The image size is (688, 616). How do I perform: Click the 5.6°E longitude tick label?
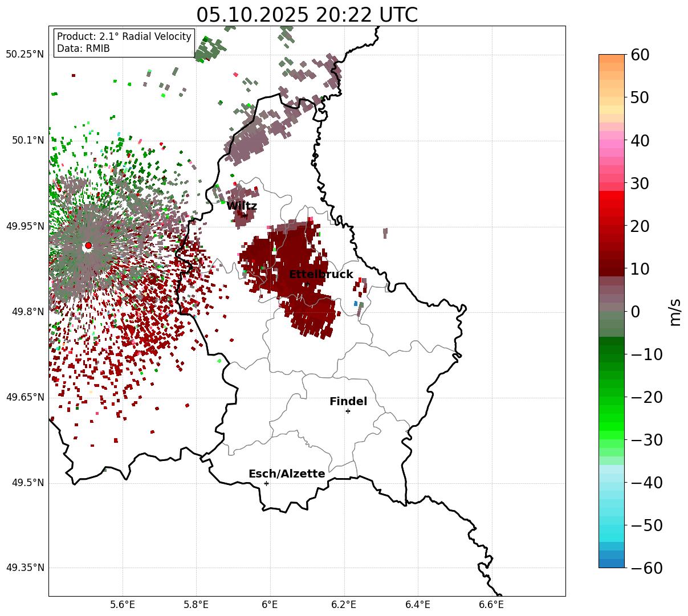click(123, 604)
